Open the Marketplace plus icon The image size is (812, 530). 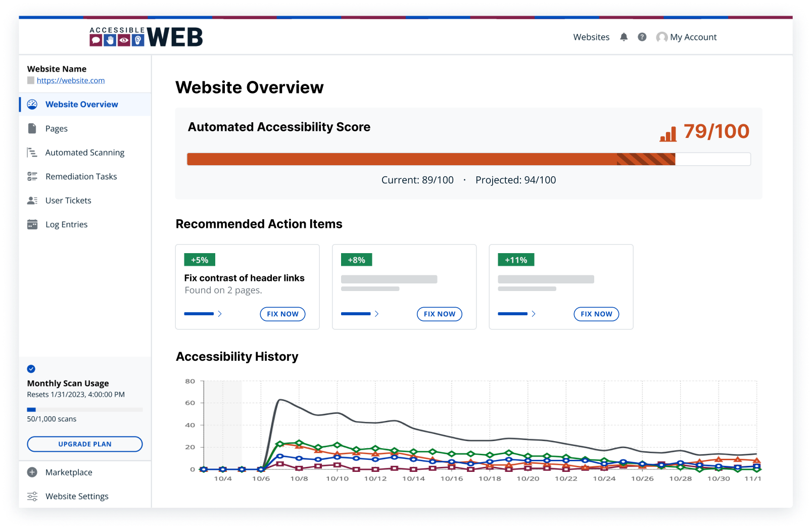(32, 472)
